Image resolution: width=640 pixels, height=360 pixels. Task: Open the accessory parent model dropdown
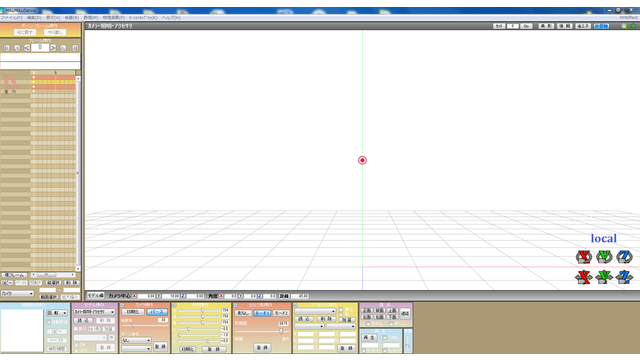point(309,327)
